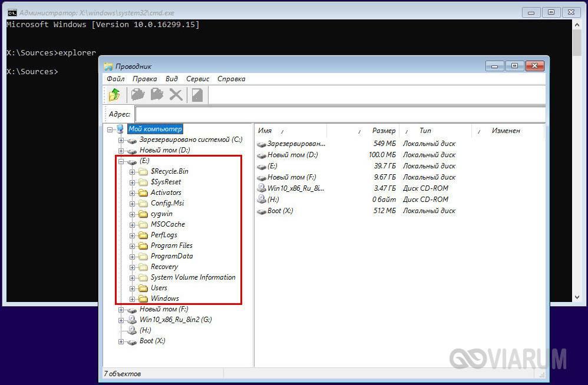Image resolution: width=588 pixels, height=385 pixels.
Task: Click the cygwin folder icon
Action: tap(143, 214)
